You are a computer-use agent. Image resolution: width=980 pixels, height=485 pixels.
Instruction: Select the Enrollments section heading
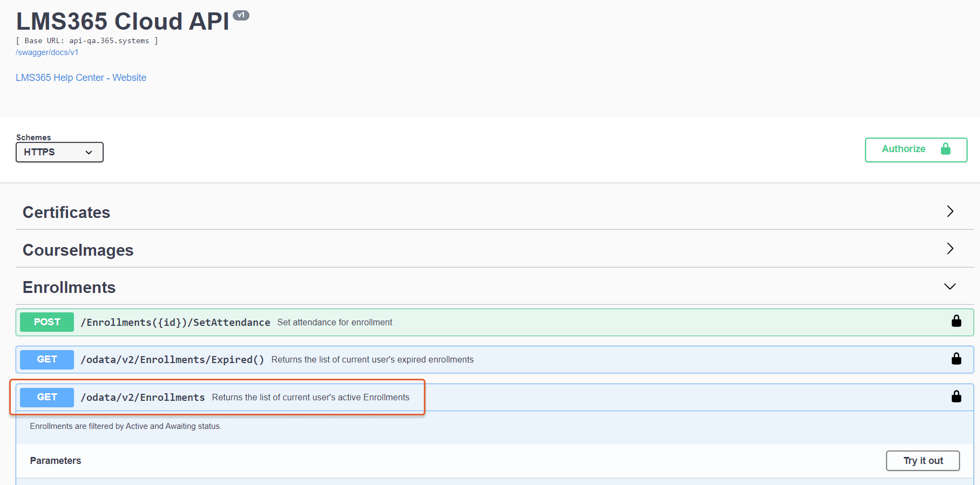[x=69, y=288]
